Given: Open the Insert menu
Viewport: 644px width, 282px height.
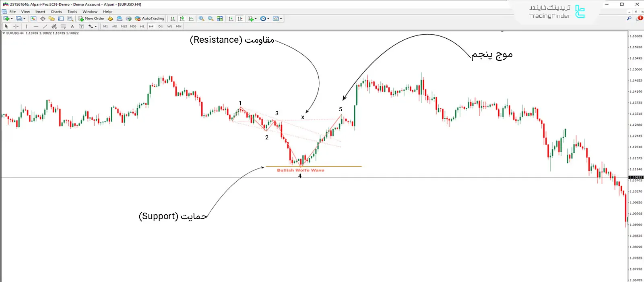Looking at the screenshot, I should click(40, 12).
